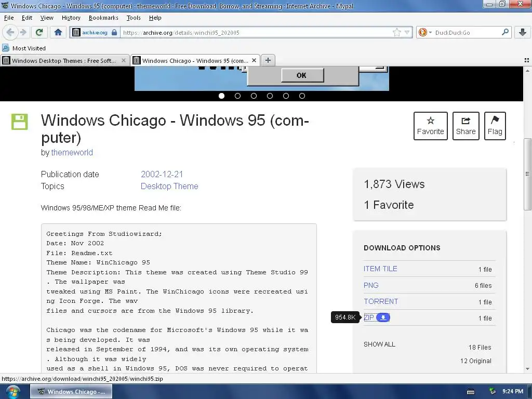Click the 1 Favorite text
Image resolution: width=532 pixels, height=399 pixels.
(x=389, y=205)
